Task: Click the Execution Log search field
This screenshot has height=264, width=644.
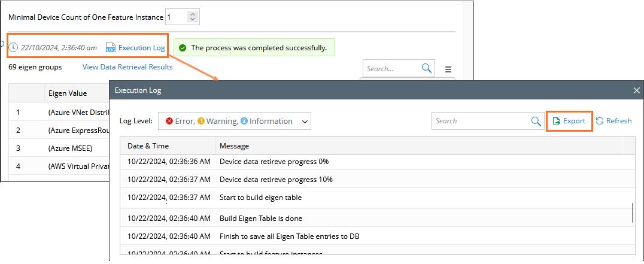Action: tap(480, 121)
